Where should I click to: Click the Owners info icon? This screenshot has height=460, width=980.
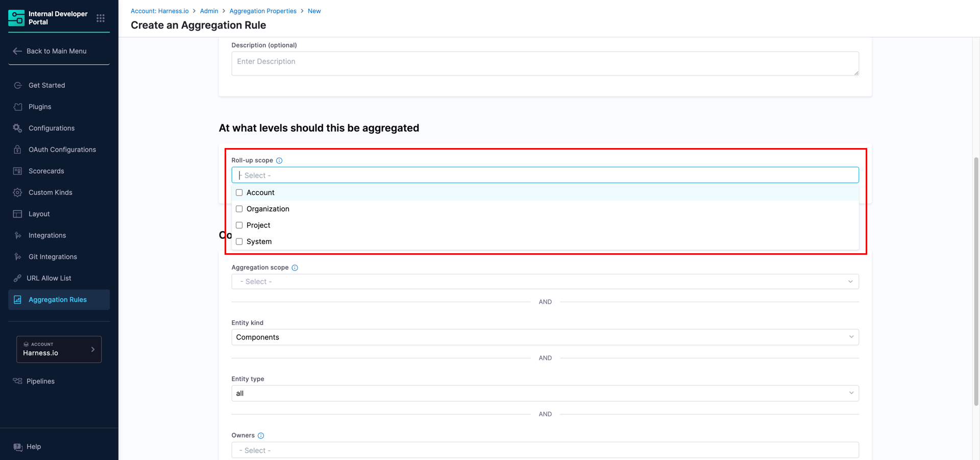pyautogui.click(x=261, y=435)
